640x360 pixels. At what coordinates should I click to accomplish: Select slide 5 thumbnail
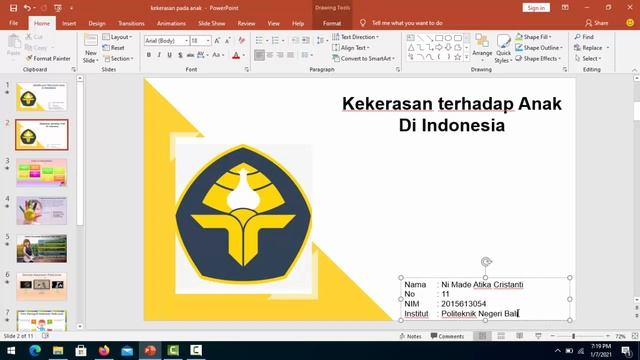click(x=42, y=249)
